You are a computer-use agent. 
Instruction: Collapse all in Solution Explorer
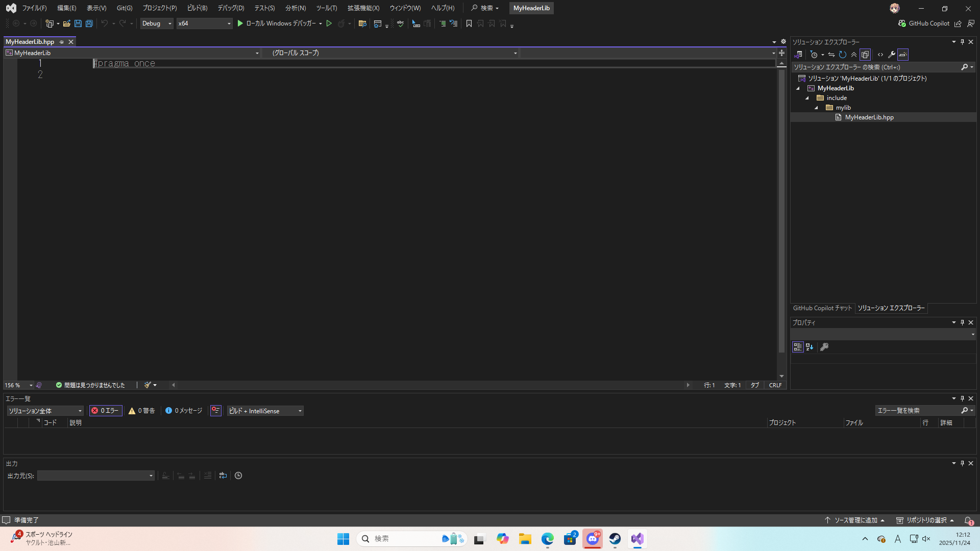coord(854,55)
